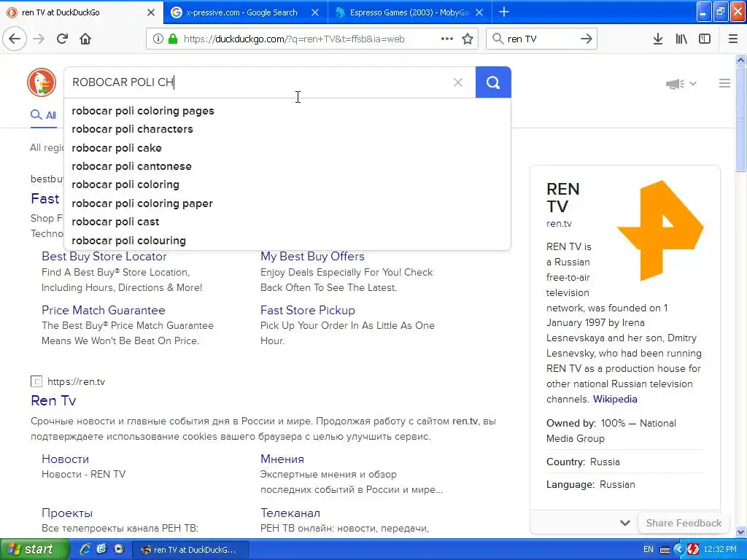The height and width of the screenshot is (560, 747).
Task: Show site information via the info icon
Action: pos(158,39)
